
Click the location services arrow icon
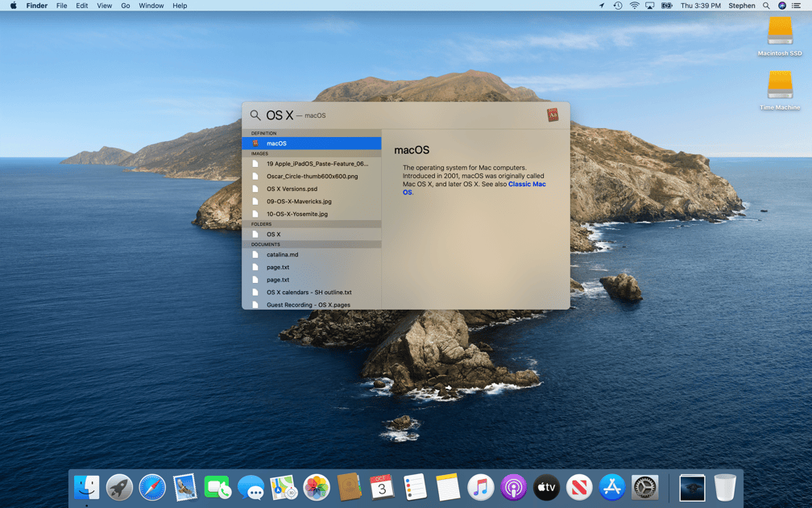click(602, 6)
